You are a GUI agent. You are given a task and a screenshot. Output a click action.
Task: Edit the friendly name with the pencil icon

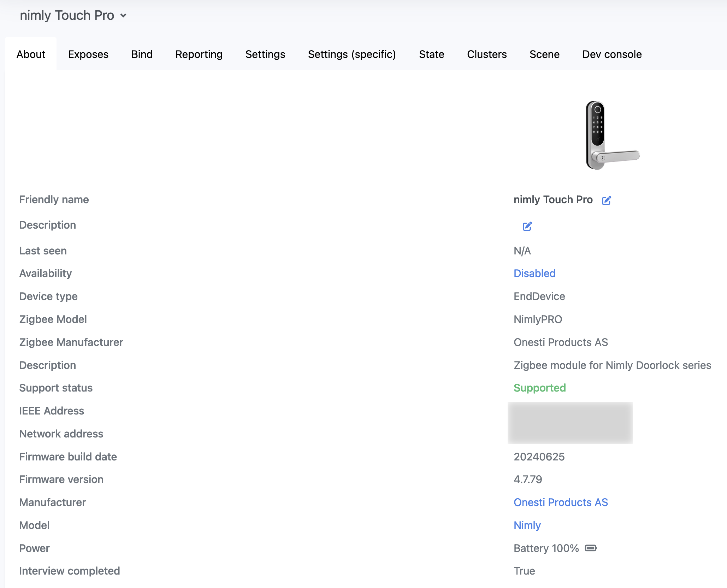coord(606,200)
